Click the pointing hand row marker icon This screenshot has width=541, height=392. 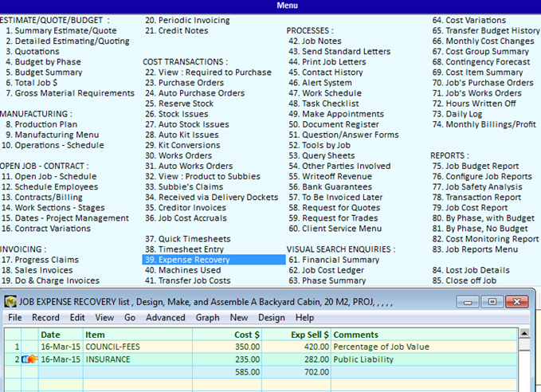click(29, 359)
